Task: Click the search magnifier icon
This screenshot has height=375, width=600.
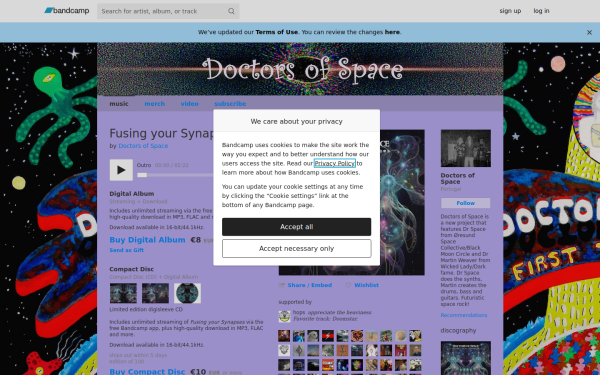Action: tap(231, 11)
